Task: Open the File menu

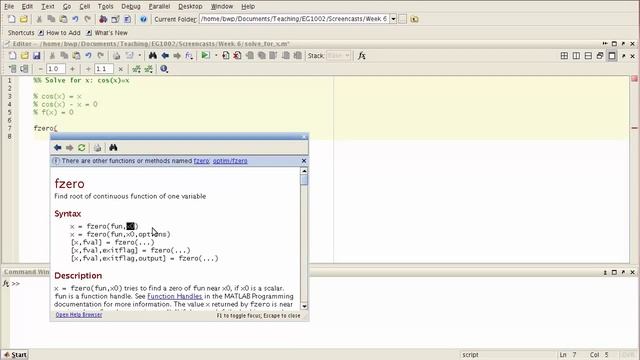Action: (x=9, y=7)
